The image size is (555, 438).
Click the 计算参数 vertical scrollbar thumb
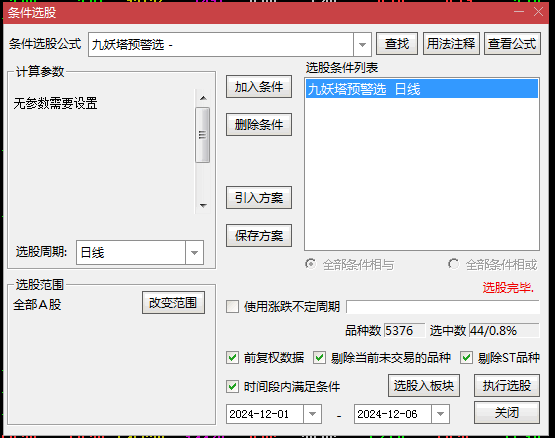pos(202,135)
